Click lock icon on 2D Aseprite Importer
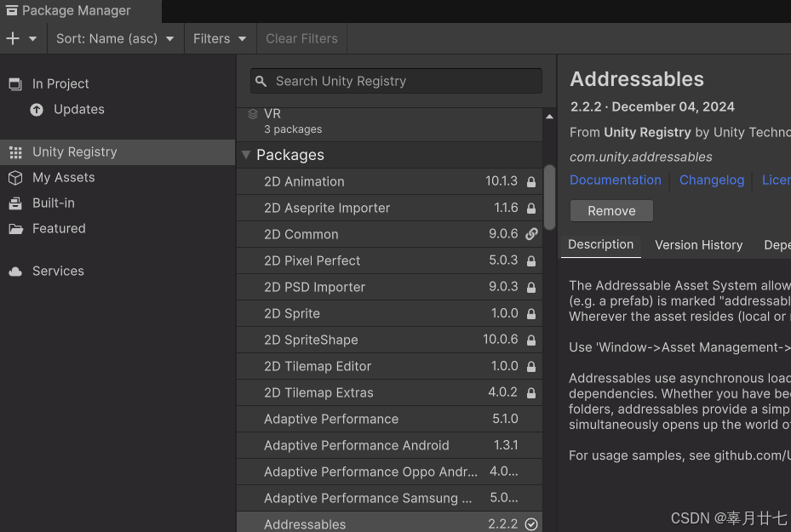The image size is (791, 532). 531,209
